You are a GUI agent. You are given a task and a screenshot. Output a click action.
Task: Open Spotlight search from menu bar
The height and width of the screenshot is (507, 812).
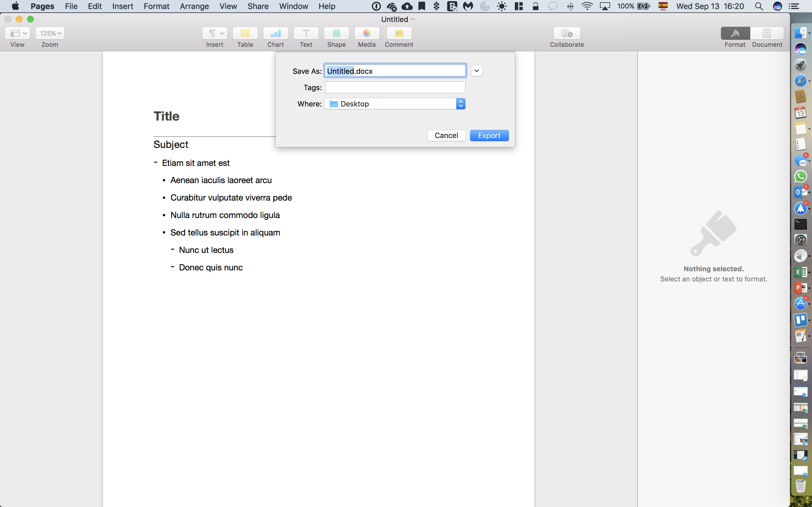point(759,6)
